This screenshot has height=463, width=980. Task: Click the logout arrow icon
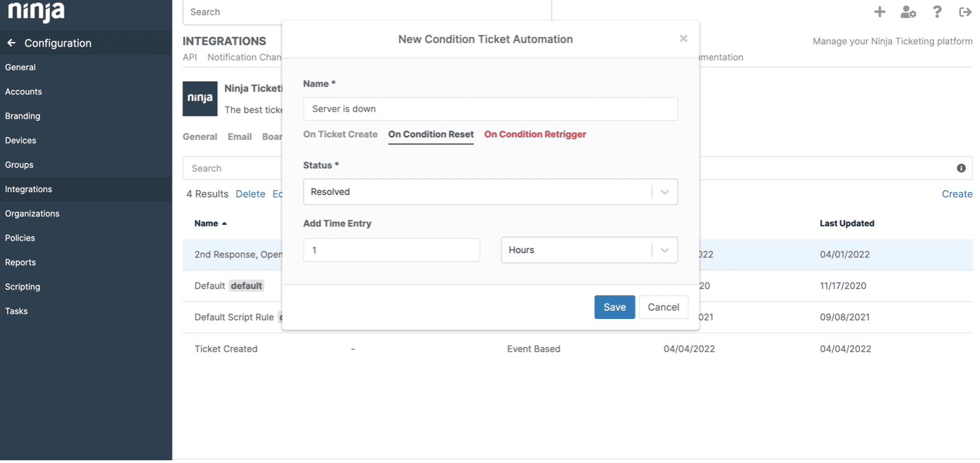[x=965, y=12]
